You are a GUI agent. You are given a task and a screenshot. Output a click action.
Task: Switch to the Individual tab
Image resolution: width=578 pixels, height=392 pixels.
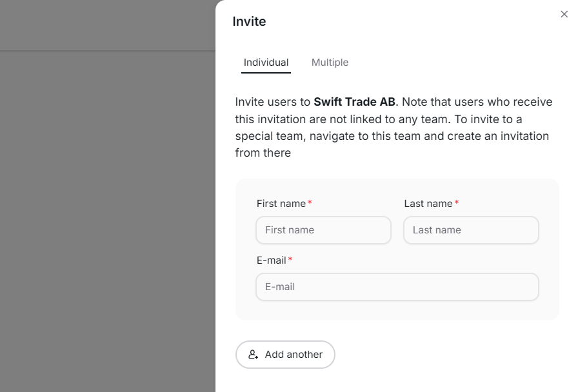coord(266,63)
